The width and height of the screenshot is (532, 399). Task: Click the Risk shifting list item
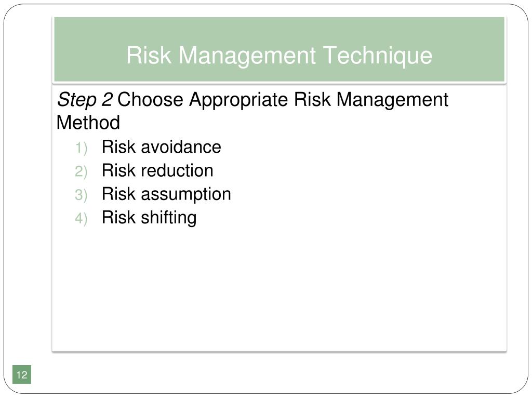(149, 218)
